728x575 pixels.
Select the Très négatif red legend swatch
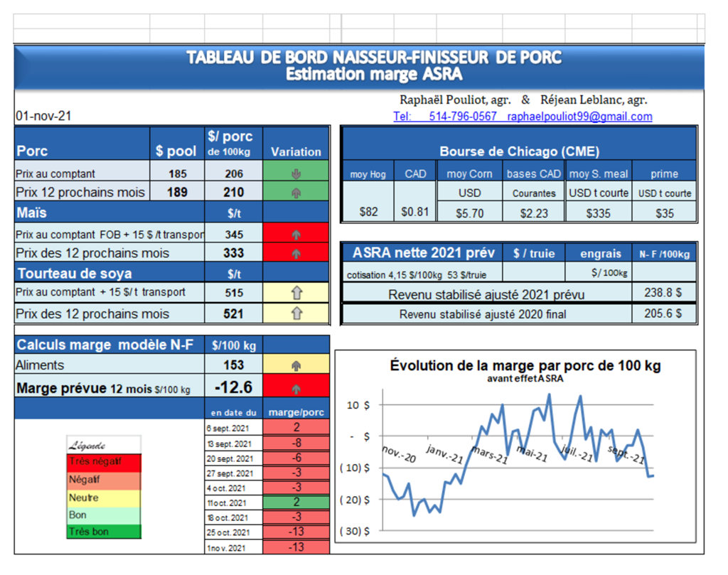(104, 462)
